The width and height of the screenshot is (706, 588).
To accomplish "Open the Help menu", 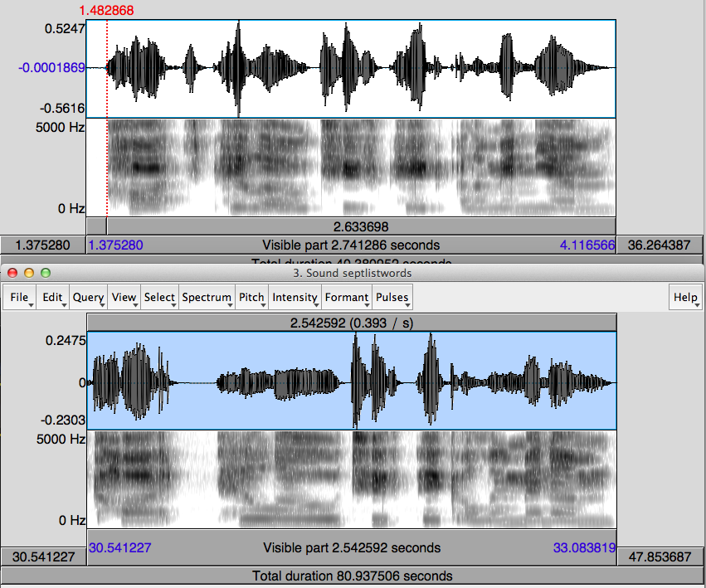I will point(685,297).
